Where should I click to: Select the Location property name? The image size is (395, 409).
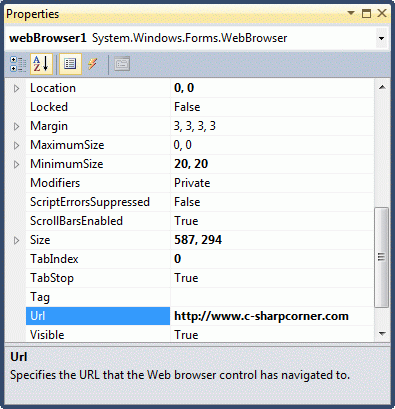pyautogui.click(x=53, y=88)
